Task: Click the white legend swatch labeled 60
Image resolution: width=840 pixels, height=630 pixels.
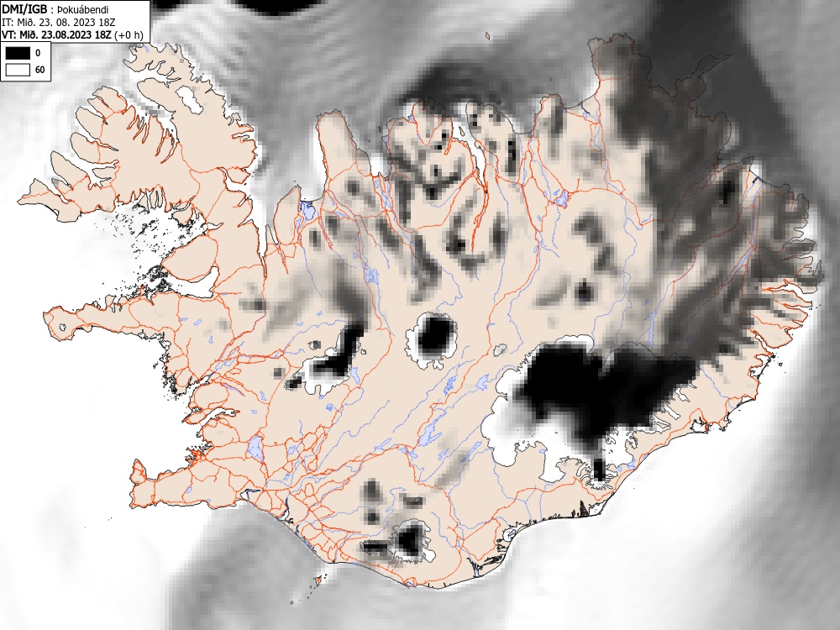Action: 18,70
